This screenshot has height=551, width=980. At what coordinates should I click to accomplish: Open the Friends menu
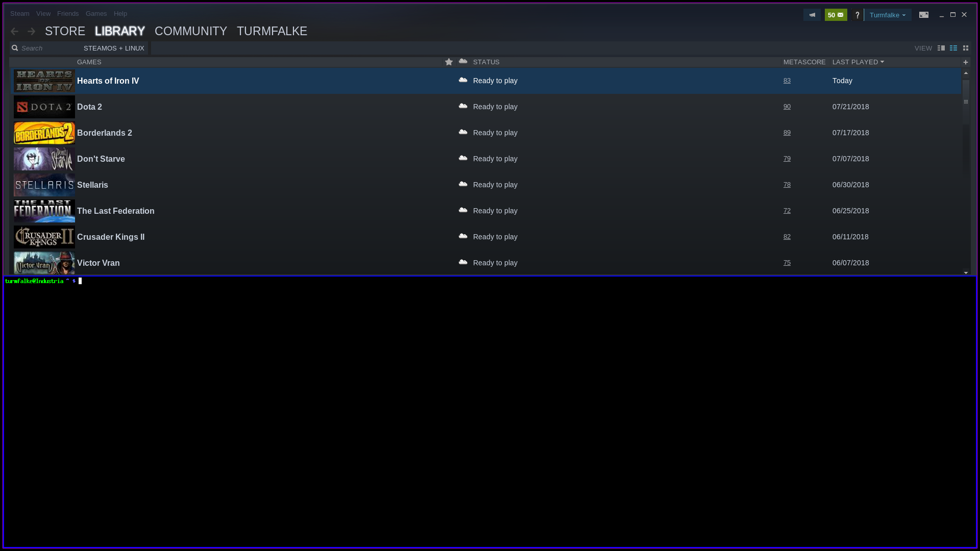click(x=68, y=14)
